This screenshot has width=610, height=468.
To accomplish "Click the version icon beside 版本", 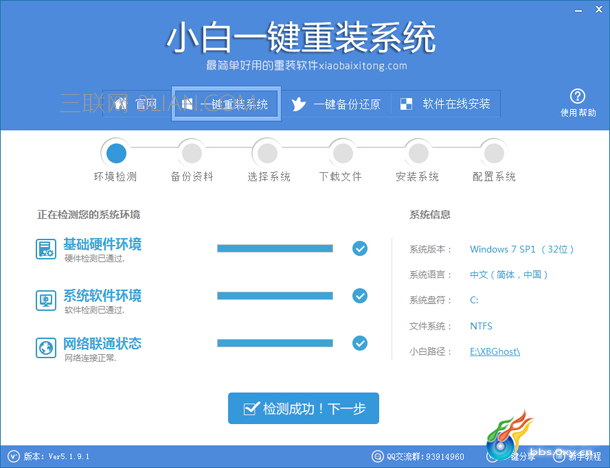I will click(14, 456).
